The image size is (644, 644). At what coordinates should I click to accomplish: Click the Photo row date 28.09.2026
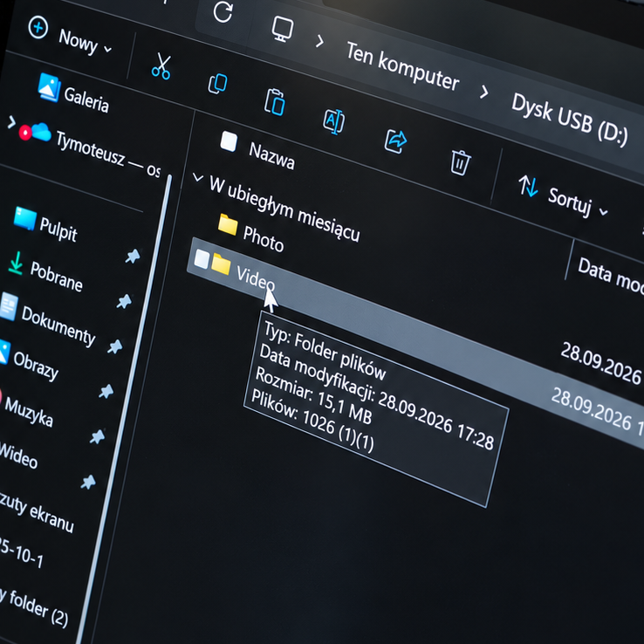(x=601, y=364)
